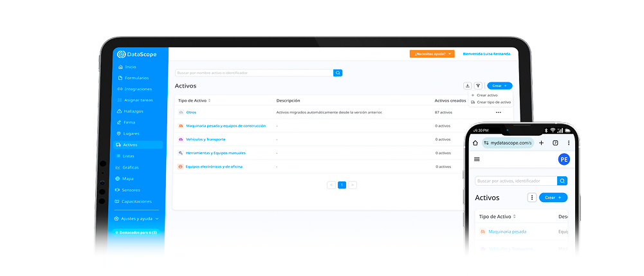Open the hamburger menu on the phone
The height and width of the screenshot is (276, 644).
(477, 159)
